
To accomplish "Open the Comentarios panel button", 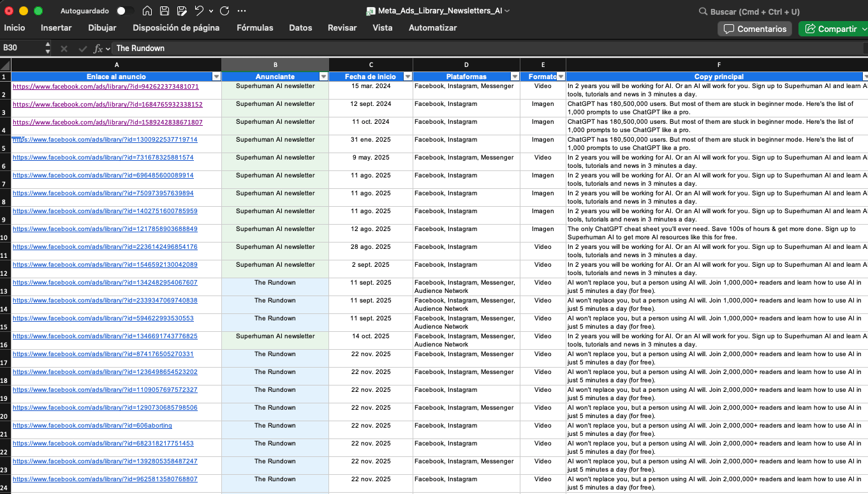I will 754,29.
